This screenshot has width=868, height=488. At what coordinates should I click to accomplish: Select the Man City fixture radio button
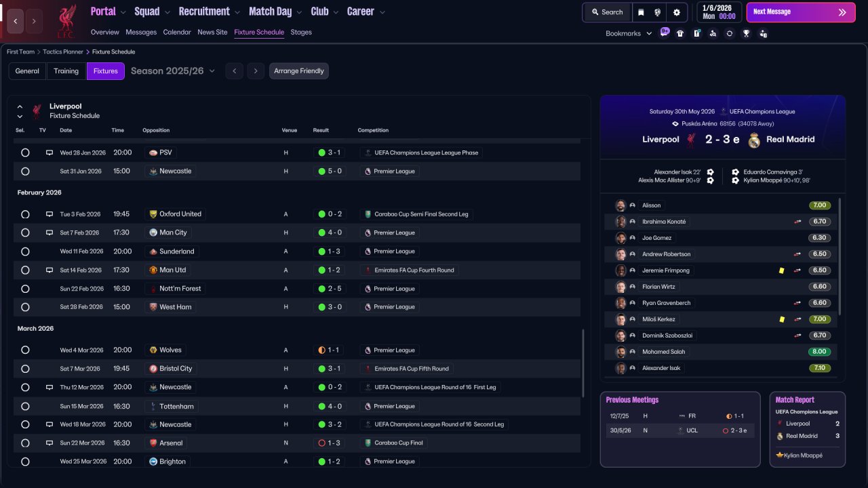(x=25, y=232)
